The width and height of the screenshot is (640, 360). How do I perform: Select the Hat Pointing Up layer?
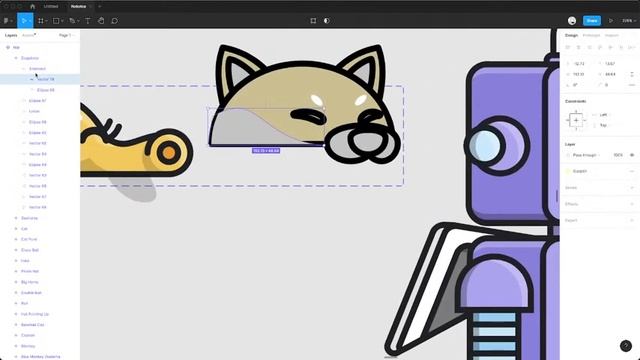(35, 314)
